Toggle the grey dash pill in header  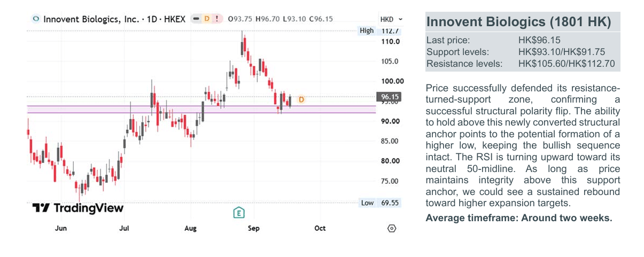coord(196,19)
